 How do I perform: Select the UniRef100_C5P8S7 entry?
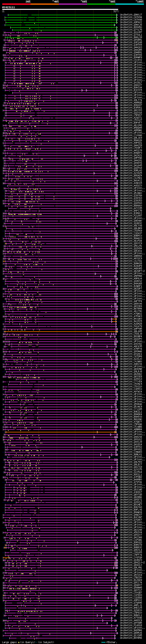(131, 115)
